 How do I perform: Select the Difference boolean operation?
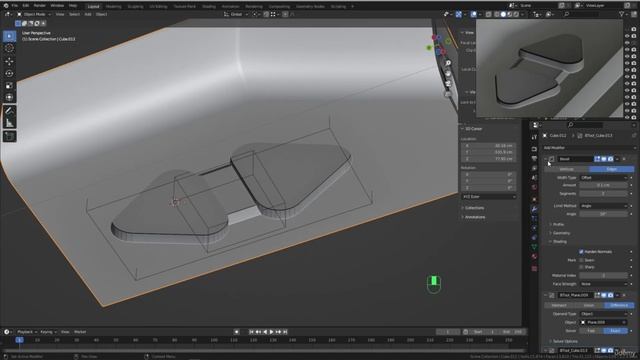619,305
